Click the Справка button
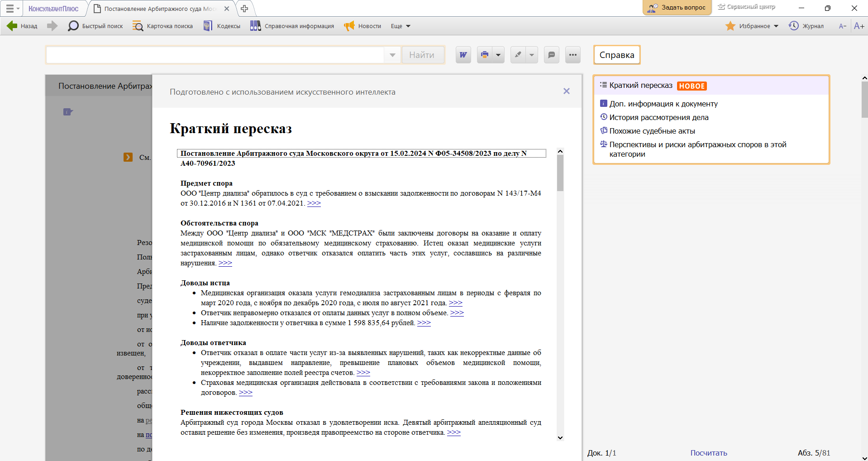 pos(617,55)
